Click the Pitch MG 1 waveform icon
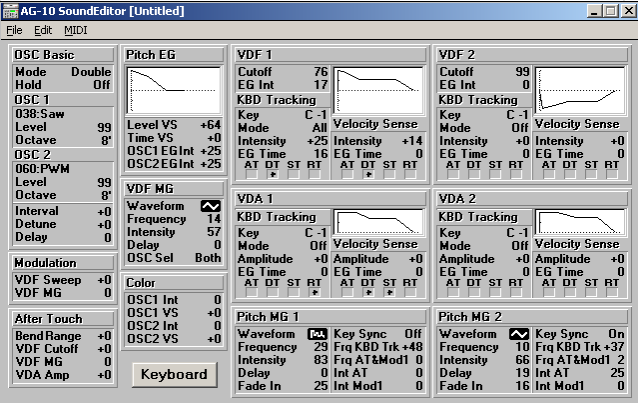The width and height of the screenshot is (638, 403). (x=317, y=334)
